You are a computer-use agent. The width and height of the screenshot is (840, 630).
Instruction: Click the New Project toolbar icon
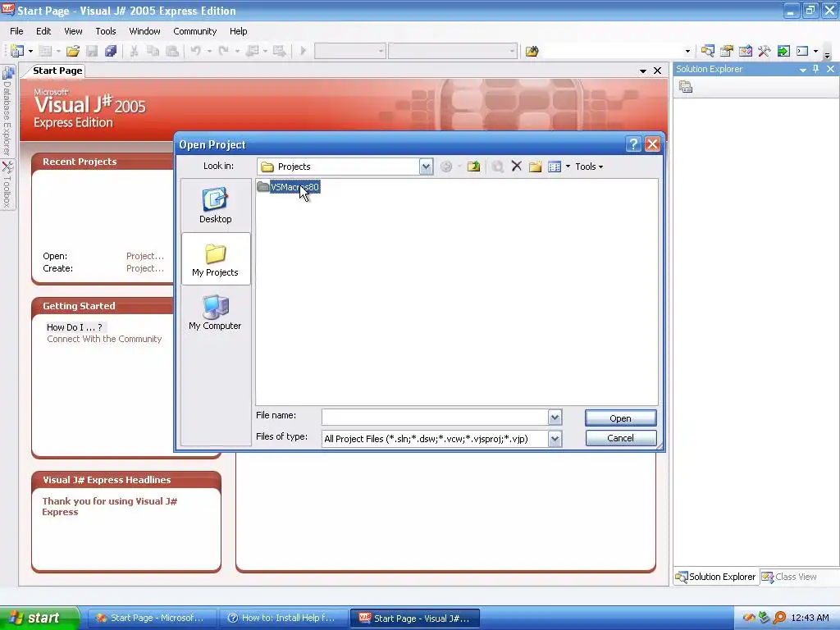click(16, 51)
